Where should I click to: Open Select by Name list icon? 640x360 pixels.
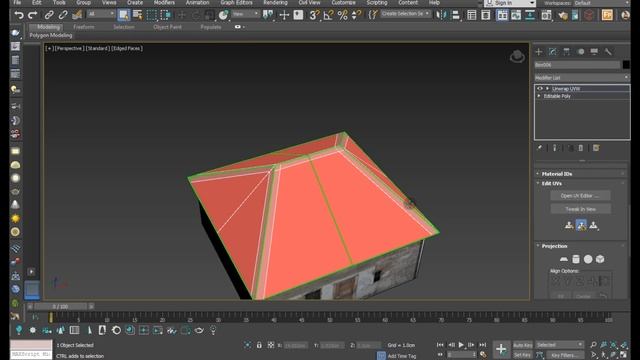[x=138, y=15]
